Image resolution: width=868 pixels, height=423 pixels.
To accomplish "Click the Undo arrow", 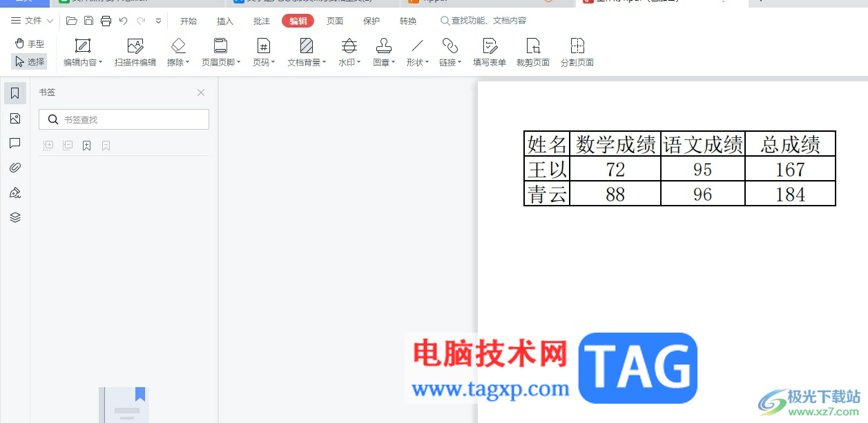I will 124,21.
